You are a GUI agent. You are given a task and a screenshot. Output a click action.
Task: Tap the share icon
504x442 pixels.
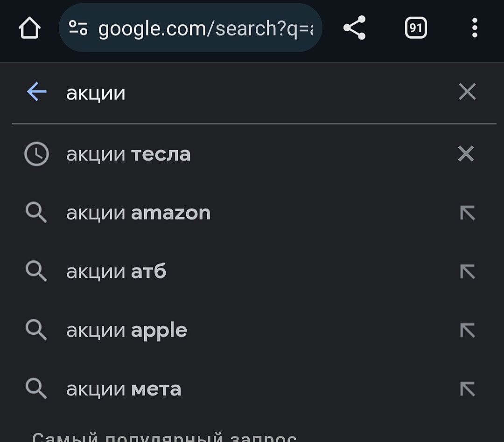pos(355,28)
